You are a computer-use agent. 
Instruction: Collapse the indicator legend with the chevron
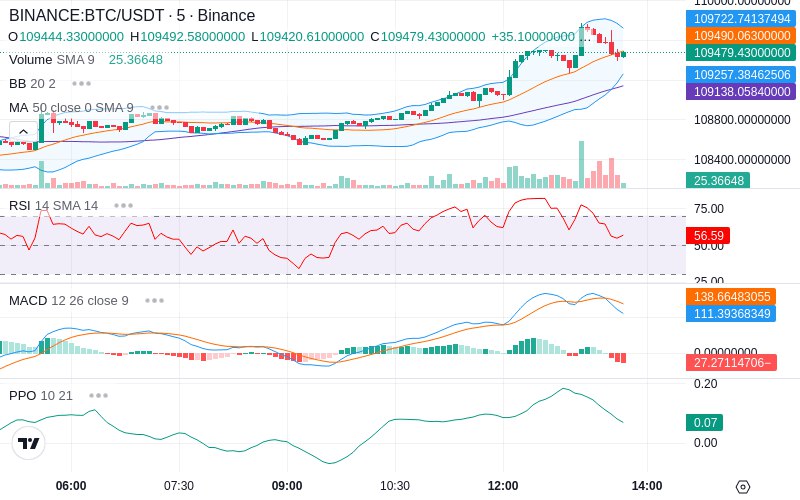(x=23, y=132)
